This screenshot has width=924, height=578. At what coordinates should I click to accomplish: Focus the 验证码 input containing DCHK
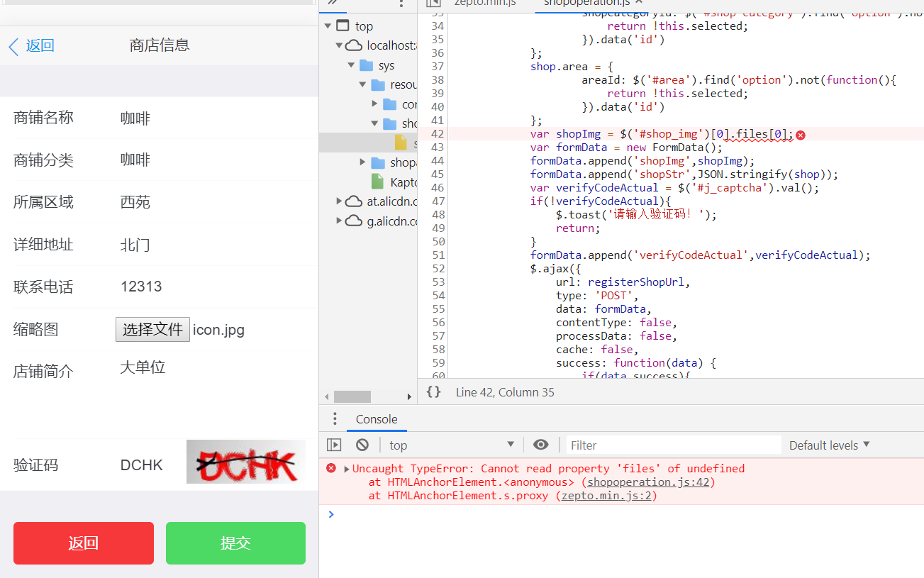click(150, 465)
